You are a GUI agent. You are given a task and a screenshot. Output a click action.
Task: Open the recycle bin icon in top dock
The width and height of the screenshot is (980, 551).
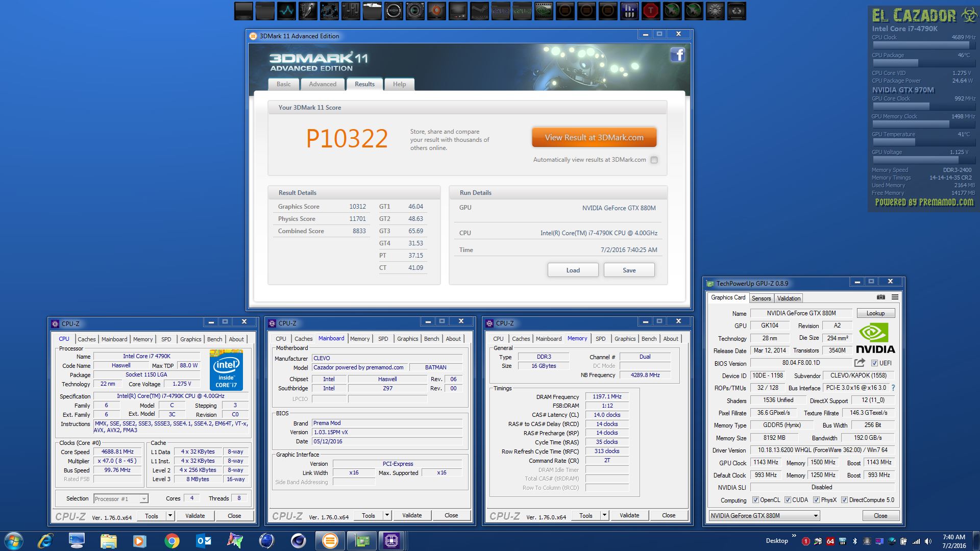(737, 11)
